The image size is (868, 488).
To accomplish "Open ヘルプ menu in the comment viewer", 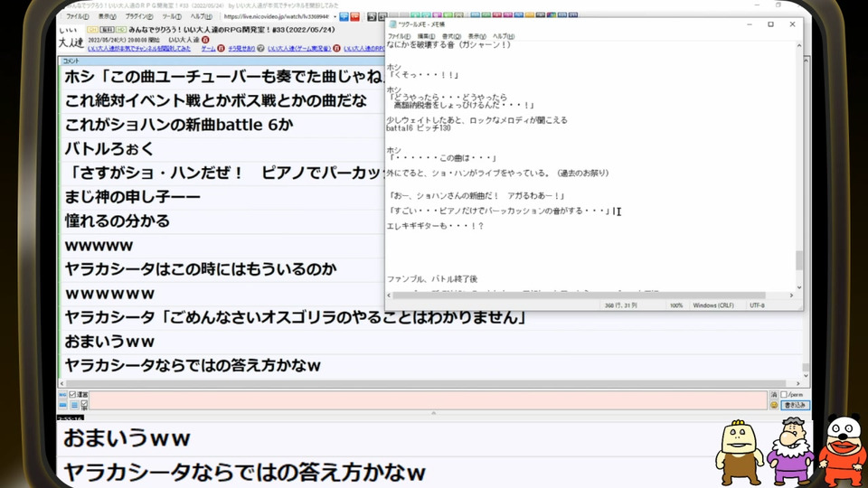I will 201,16.
